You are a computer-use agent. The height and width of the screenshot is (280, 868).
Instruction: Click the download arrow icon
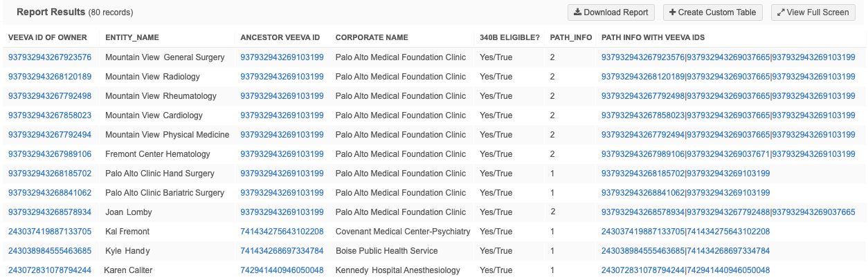click(x=577, y=12)
